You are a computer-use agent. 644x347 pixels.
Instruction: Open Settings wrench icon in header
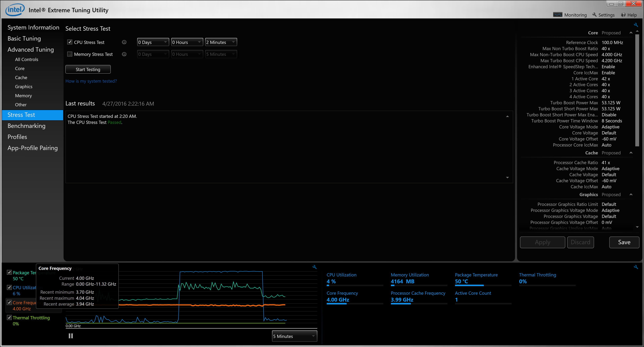(595, 15)
